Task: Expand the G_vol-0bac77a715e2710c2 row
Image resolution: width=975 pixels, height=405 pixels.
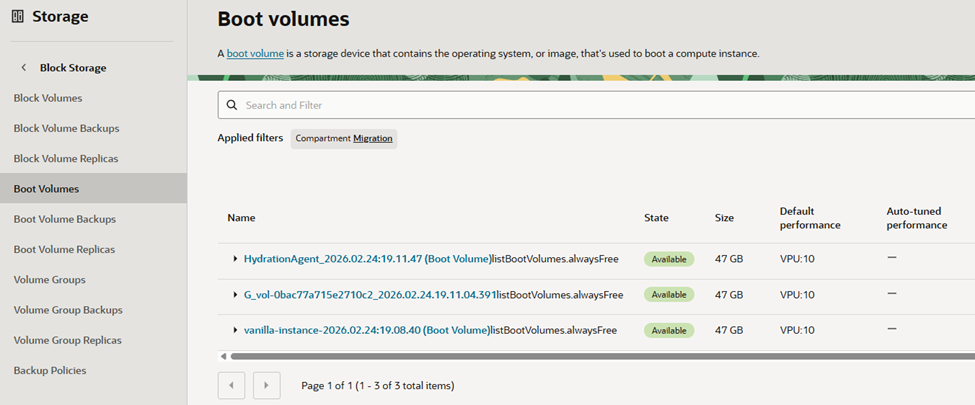Action: click(x=235, y=295)
